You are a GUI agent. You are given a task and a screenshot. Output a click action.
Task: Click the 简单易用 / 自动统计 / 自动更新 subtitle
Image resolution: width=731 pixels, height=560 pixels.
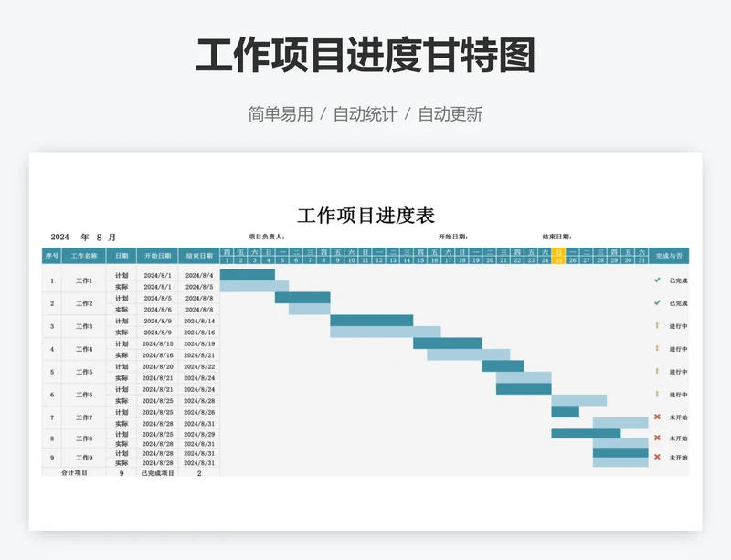pos(365,114)
